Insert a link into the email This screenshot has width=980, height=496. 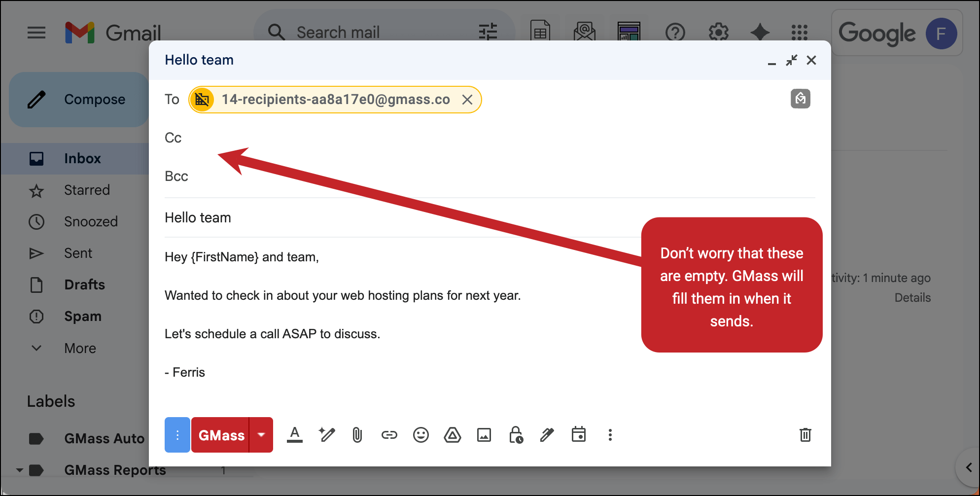coord(389,435)
